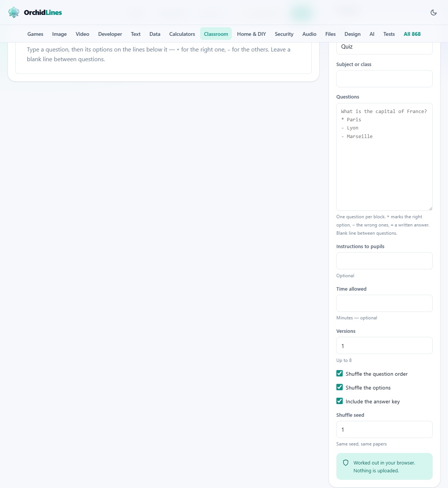Screen dimensions: 448x488
Task: Open the Developer category
Action: point(110,34)
